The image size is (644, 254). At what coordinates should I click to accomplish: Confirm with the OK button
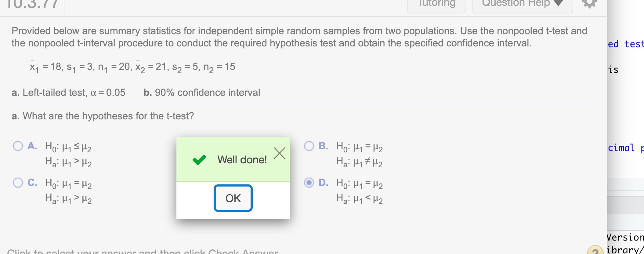point(233,198)
